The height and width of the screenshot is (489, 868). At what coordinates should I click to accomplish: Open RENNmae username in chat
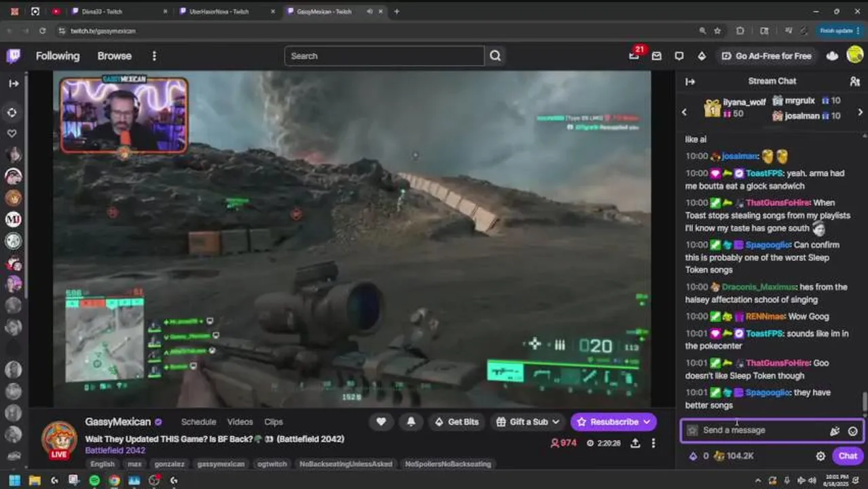pos(765,316)
